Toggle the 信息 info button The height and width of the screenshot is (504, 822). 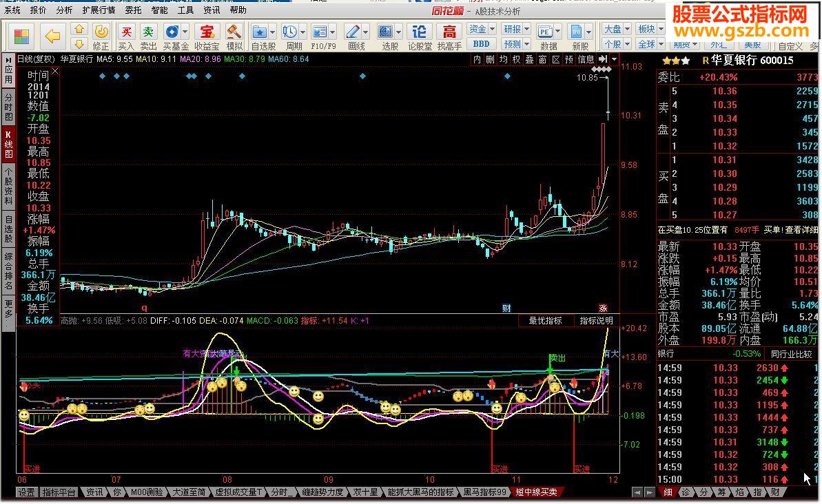586,60
